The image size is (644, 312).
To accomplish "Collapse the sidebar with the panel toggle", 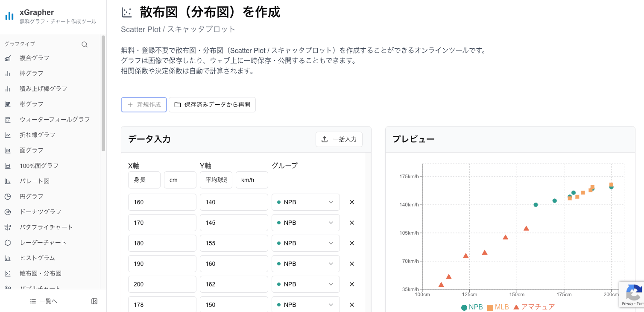I will (94, 301).
